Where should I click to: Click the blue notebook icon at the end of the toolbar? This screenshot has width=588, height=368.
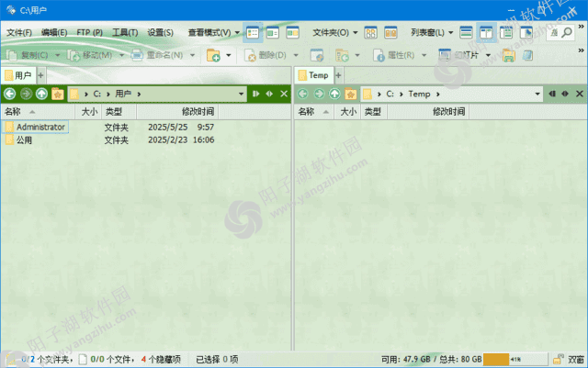point(528,55)
